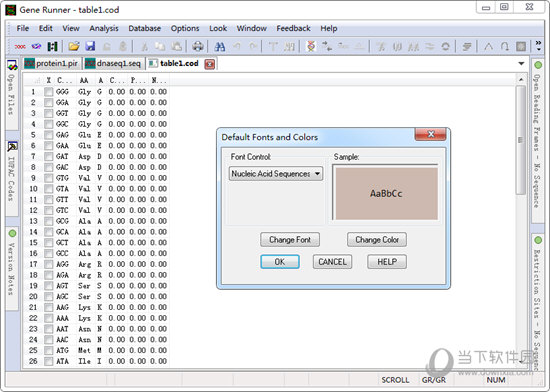The image size is (550, 392).
Task: Select the Ile cell in row 26
Action: pyautogui.click(x=84, y=361)
